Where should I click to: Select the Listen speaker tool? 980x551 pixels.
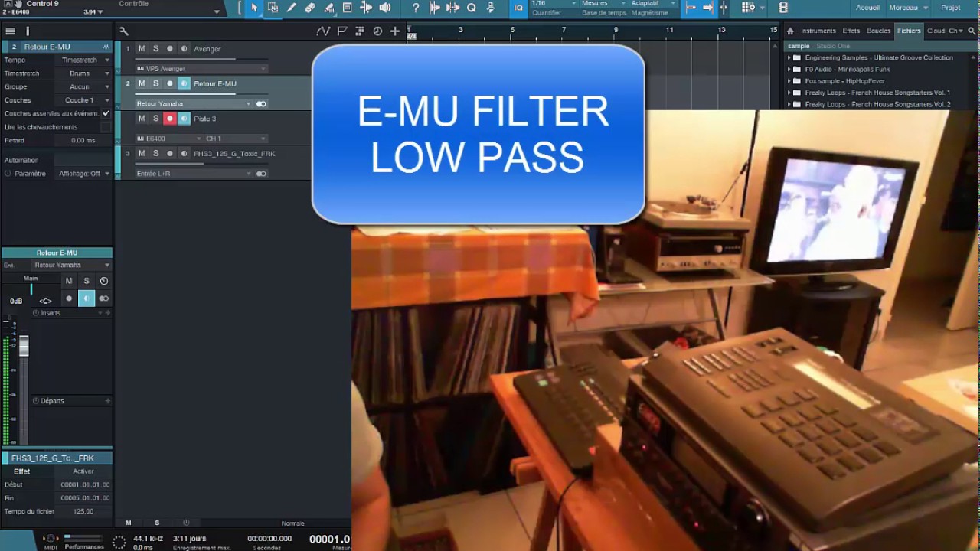pyautogui.click(x=384, y=8)
